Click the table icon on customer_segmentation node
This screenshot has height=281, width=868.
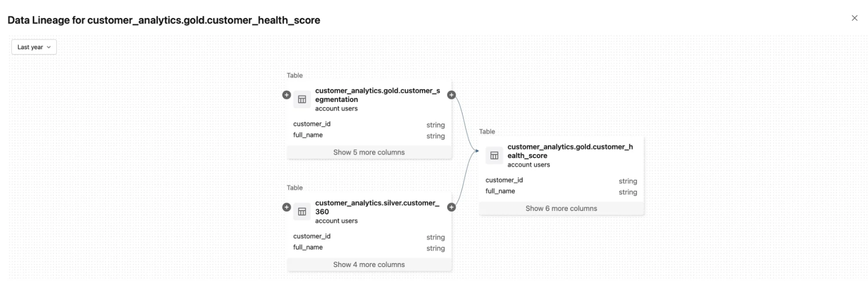tap(301, 99)
